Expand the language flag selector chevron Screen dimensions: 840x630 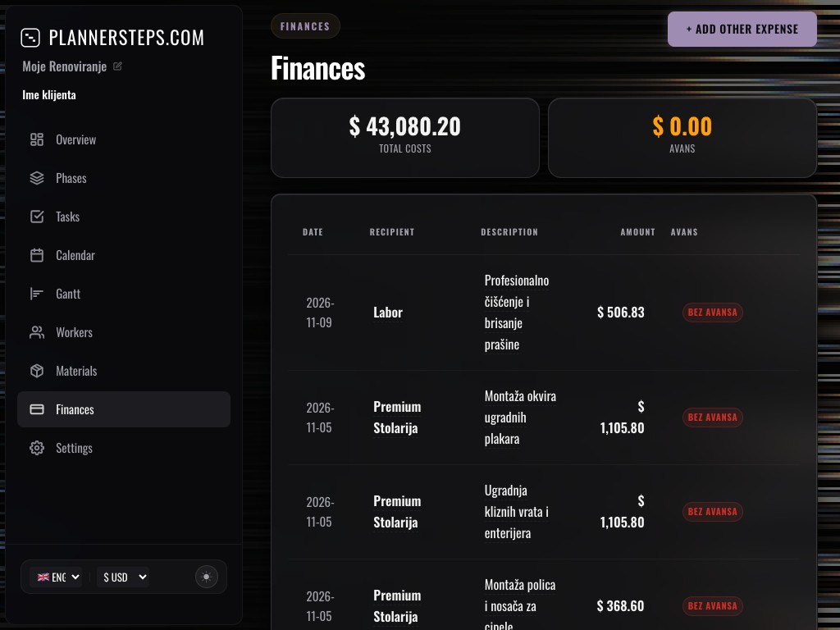tap(74, 577)
